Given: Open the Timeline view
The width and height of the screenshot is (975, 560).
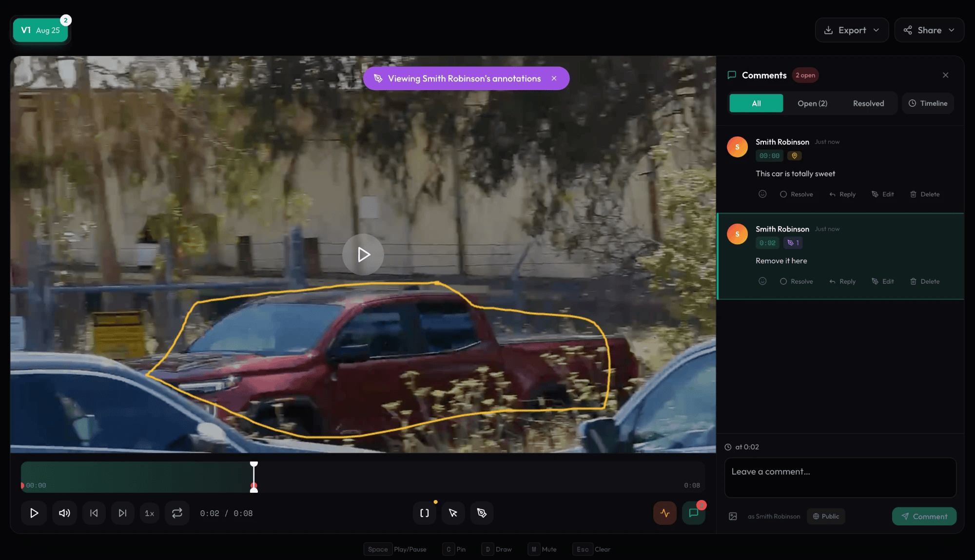Looking at the screenshot, I should click(x=928, y=103).
